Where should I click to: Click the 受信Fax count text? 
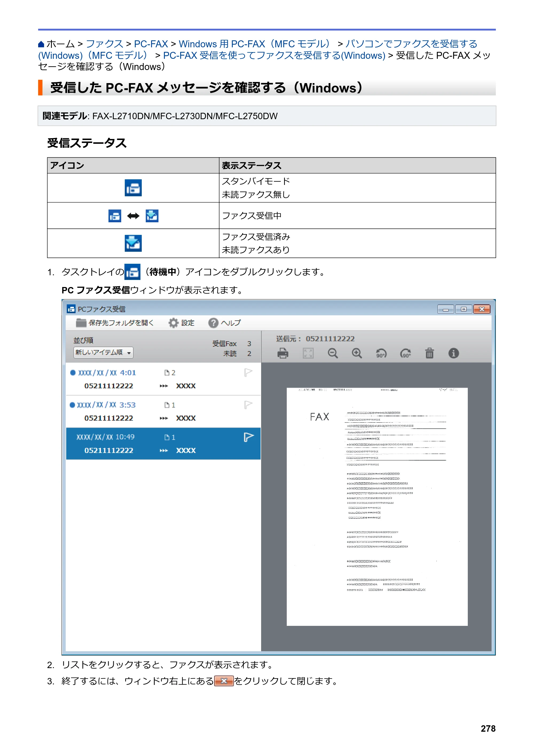point(232,343)
